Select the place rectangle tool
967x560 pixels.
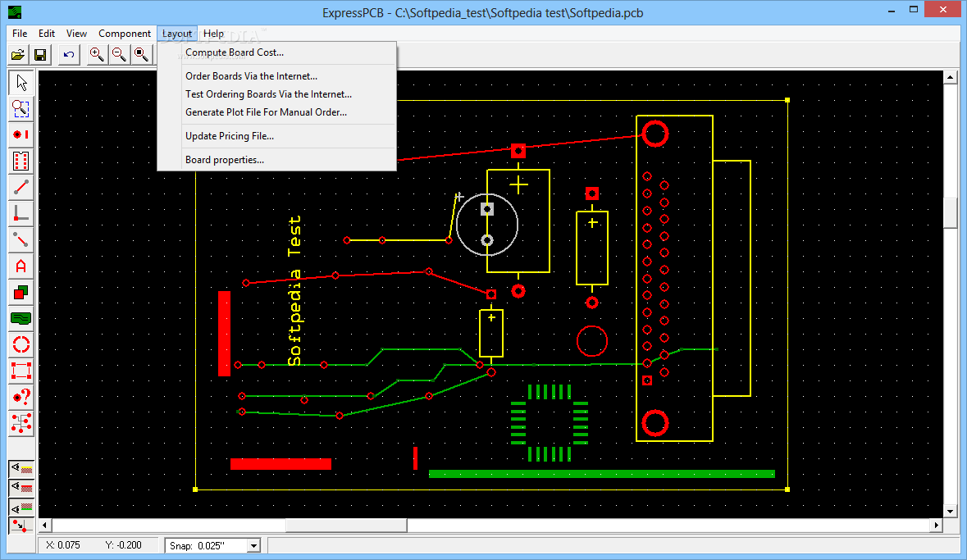pyautogui.click(x=21, y=371)
